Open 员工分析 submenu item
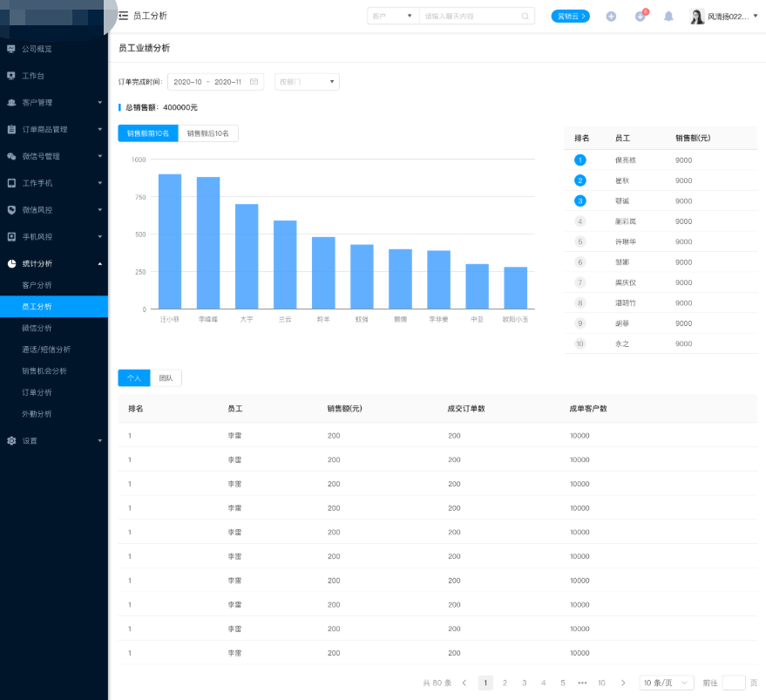The width and height of the screenshot is (766, 700). click(54, 307)
